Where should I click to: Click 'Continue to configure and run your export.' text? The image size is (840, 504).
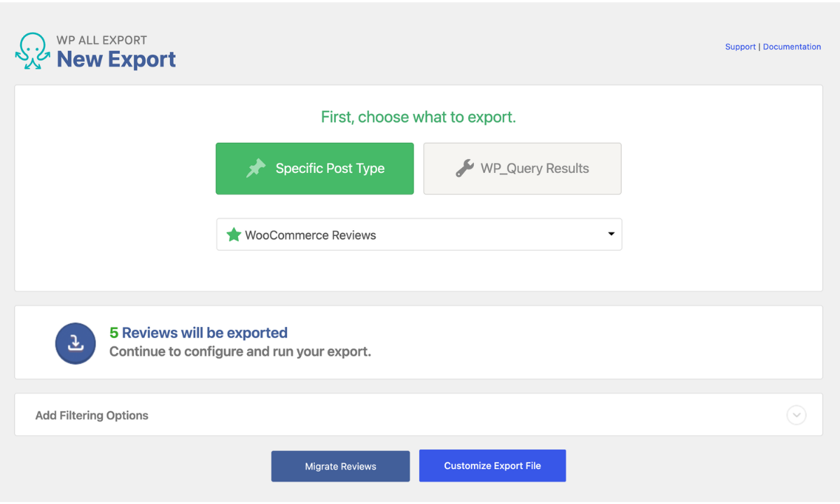coord(240,351)
